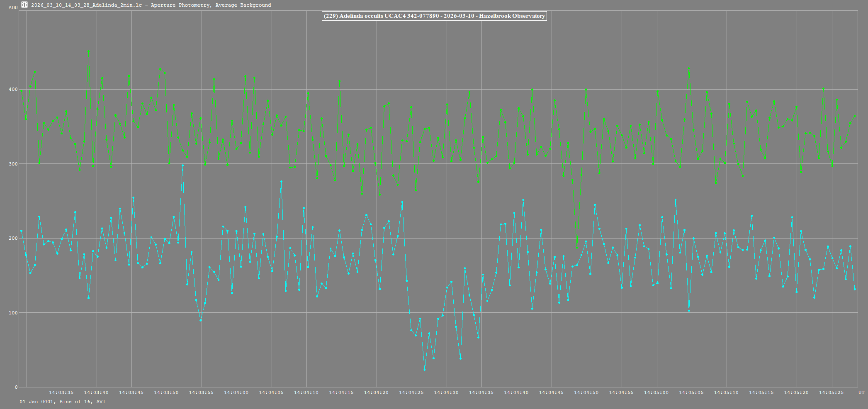Image resolution: width=868 pixels, height=409 pixels.
Task: Click the green peak just before 14:05:05
Action: coord(689,68)
